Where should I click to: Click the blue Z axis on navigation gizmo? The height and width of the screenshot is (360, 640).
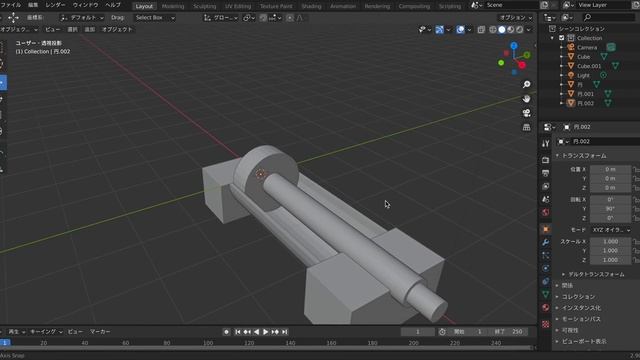[x=514, y=46]
